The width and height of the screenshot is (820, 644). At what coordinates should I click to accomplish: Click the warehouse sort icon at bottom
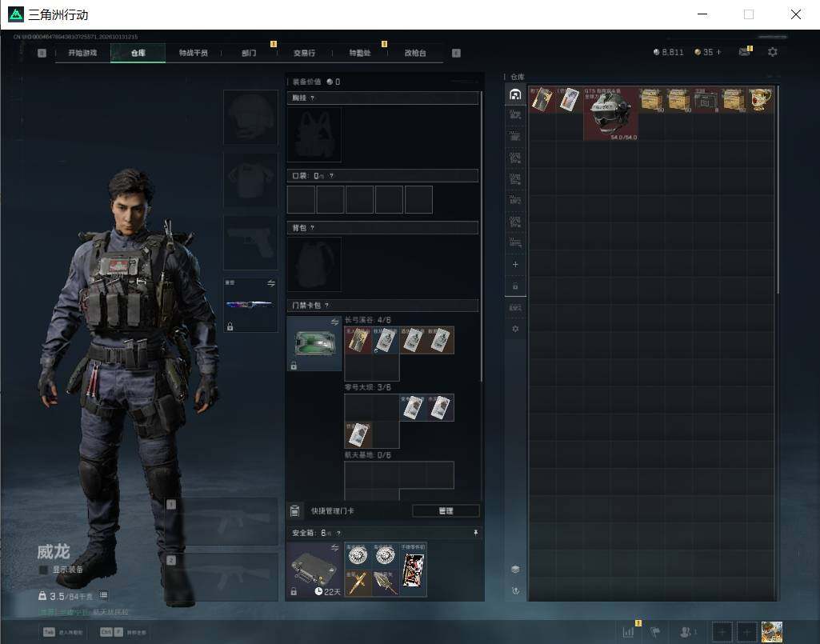(515, 590)
